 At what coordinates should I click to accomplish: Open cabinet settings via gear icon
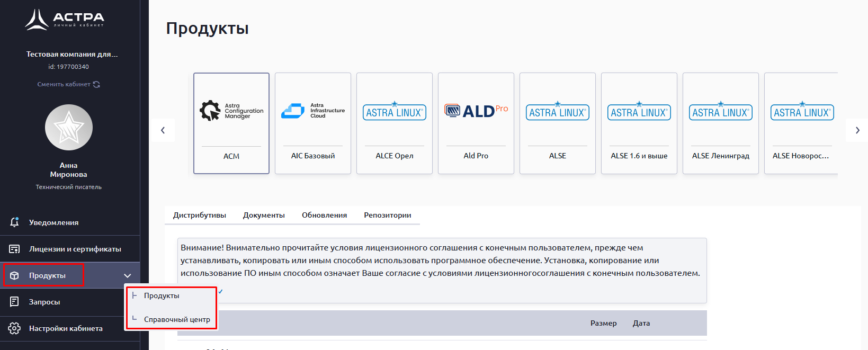(x=15, y=328)
